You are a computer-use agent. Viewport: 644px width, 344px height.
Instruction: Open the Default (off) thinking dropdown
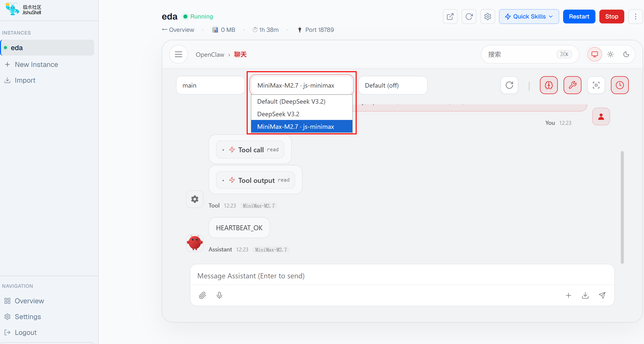point(393,85)
